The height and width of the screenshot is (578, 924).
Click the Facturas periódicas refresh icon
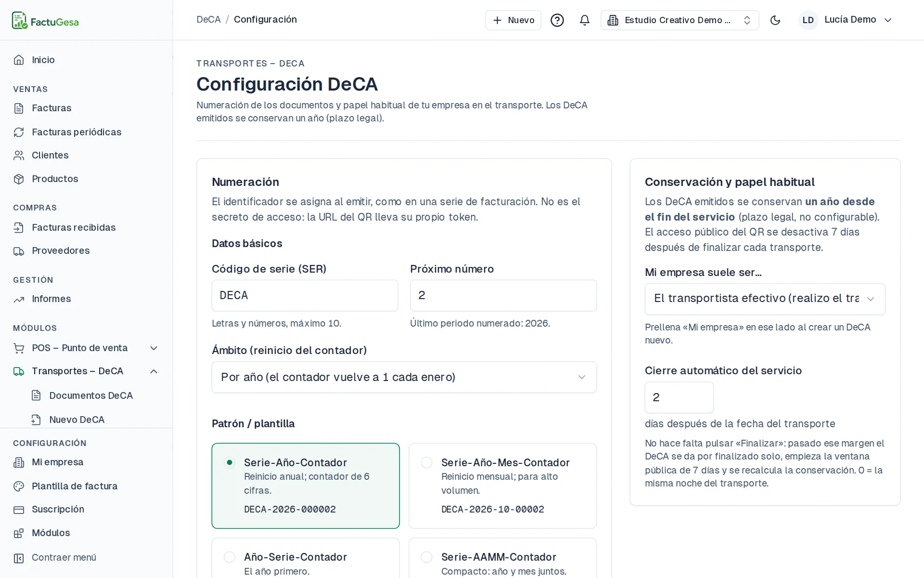point(19,132)
